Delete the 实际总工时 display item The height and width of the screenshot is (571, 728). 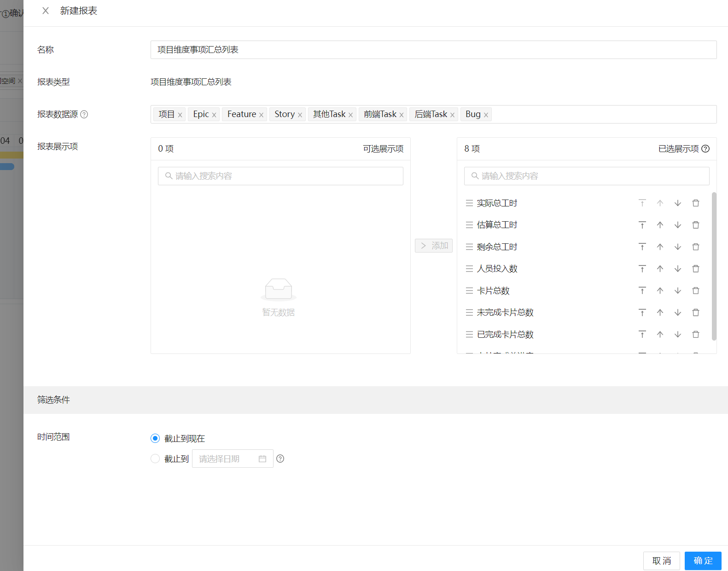click(695, 203)
